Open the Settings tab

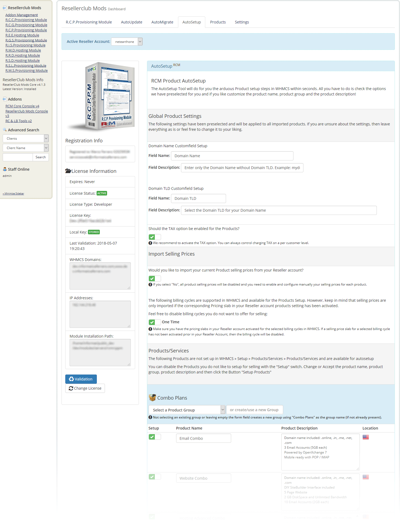(x=242, y=22)
